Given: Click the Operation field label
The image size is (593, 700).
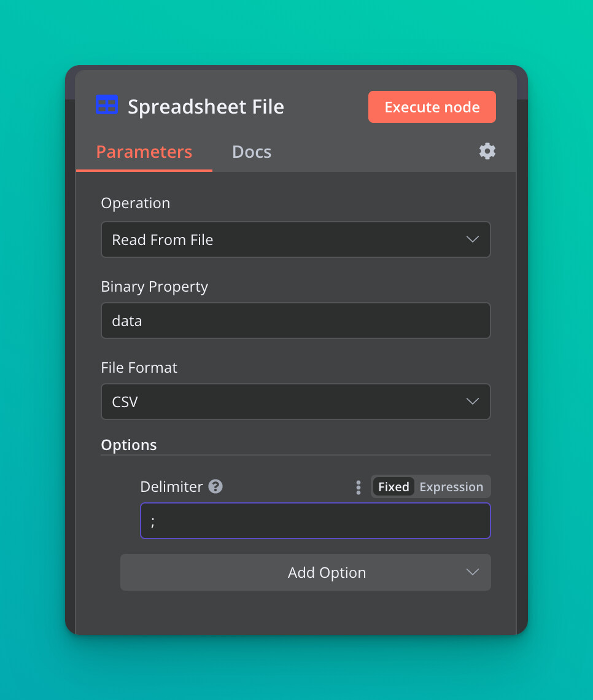Looking at the screenshot, I should pos(135,203).
